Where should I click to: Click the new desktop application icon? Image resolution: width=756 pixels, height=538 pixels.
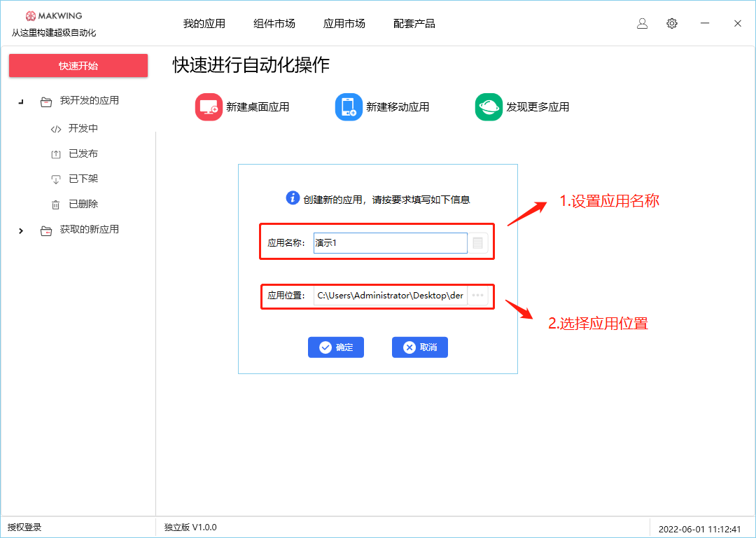209,107
